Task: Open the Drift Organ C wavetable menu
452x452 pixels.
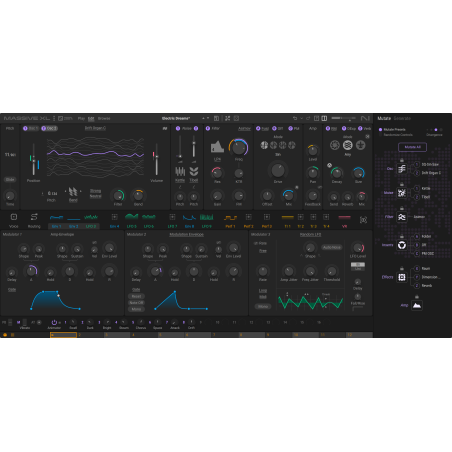Action: click(x=95, y=128)
